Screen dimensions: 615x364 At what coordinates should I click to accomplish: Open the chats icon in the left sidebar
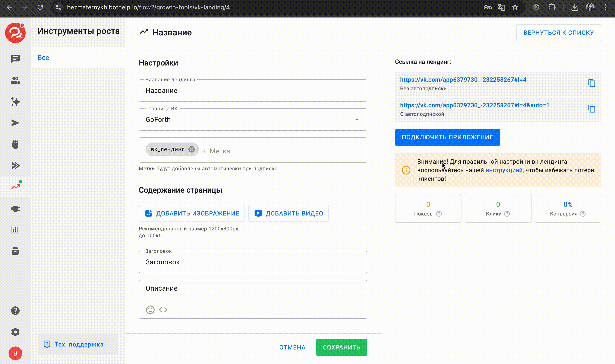pyautogui.click(x=15, y=58)
